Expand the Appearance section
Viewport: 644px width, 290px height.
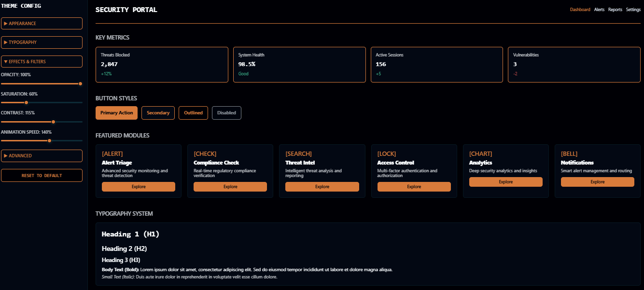tap(42, 23)
